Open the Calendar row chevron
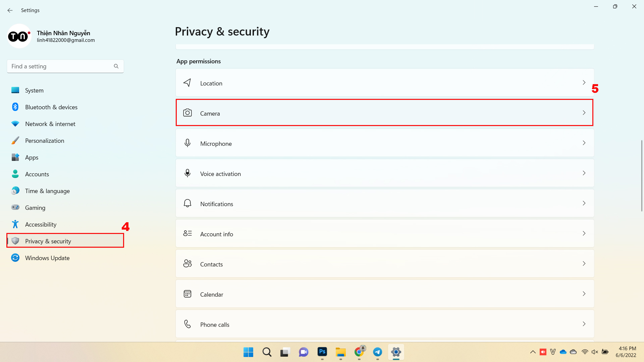 [584, 294]
